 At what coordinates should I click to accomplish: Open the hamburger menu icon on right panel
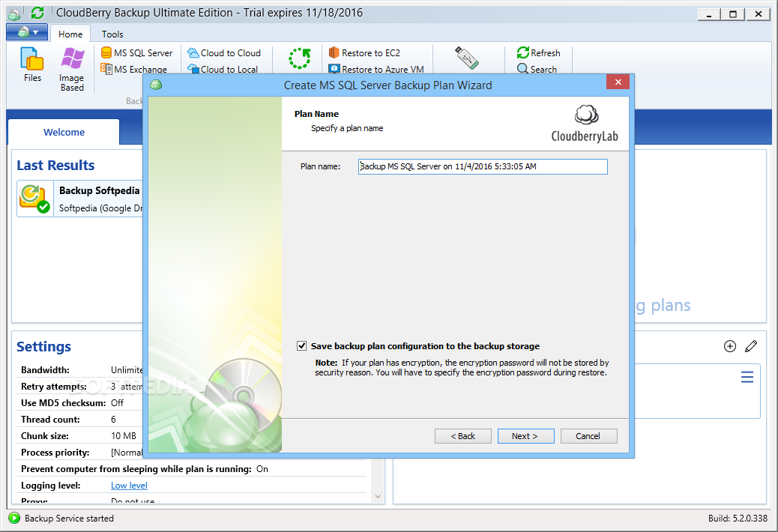coord(747,378)
